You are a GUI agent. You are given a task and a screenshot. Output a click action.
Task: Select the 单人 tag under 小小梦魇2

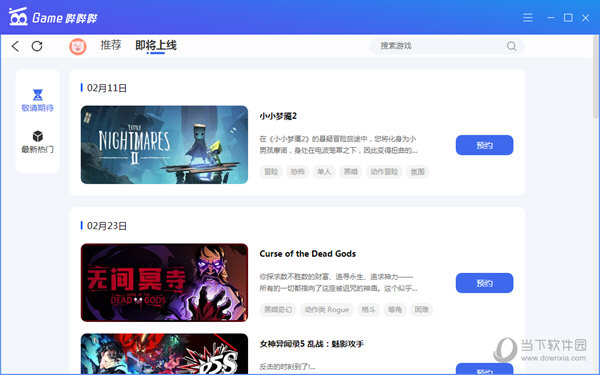click(x=324, y=172)
